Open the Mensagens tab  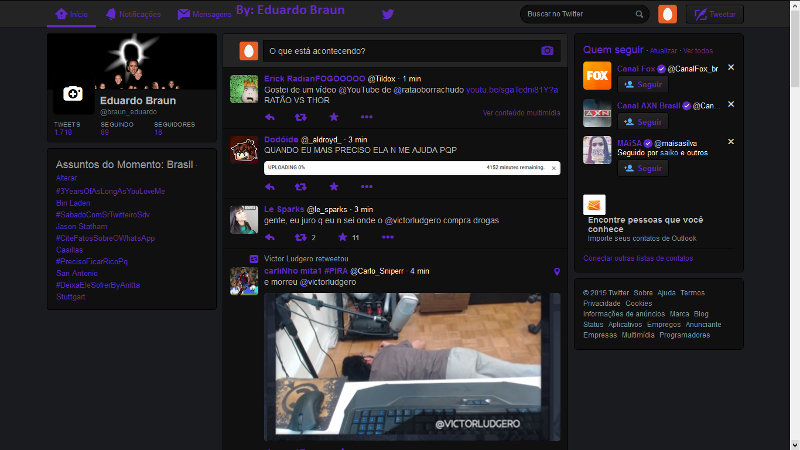pos(204,14)
